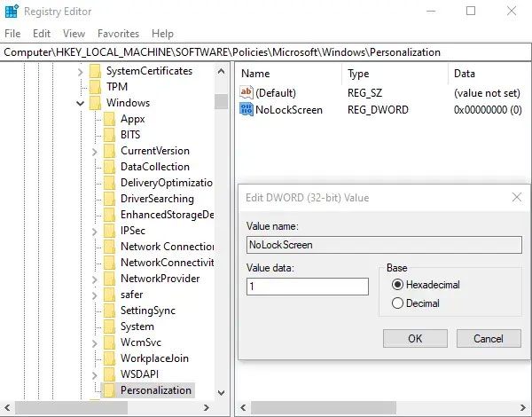The image size is (532, 417).
Task: Expand the WcmSvc key
Action: [x=95, y=343]
